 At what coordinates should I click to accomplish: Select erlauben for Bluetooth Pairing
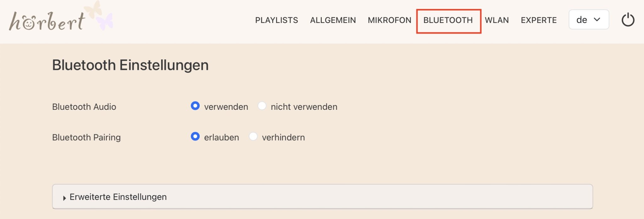(195, 137)
